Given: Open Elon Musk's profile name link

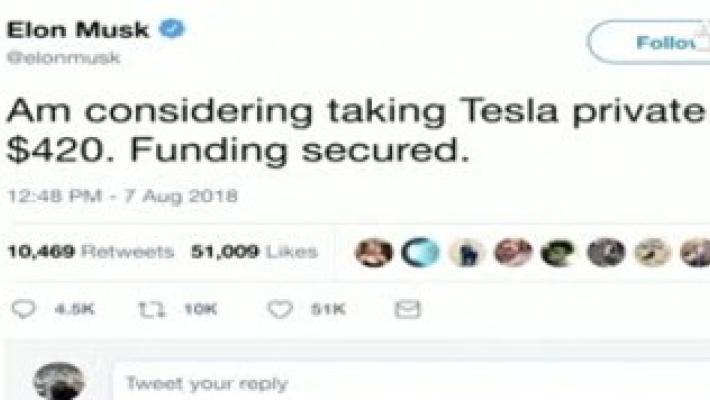Looking at the screenshot, I should (x=78, y=30).
